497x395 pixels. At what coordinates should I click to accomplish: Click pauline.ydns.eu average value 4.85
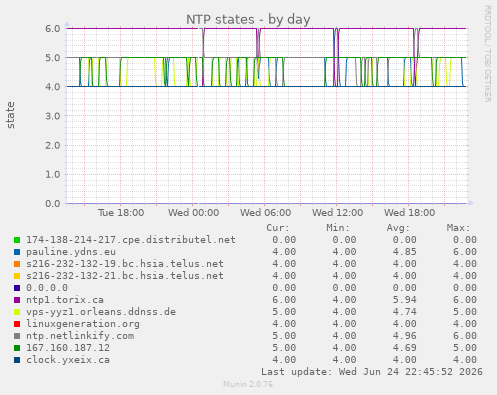(404, 252)
